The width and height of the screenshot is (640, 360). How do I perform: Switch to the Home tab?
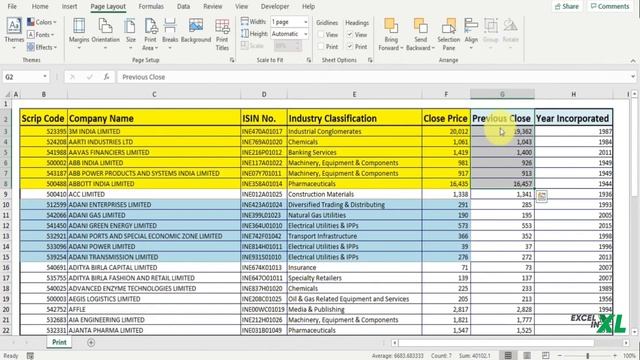40,7
